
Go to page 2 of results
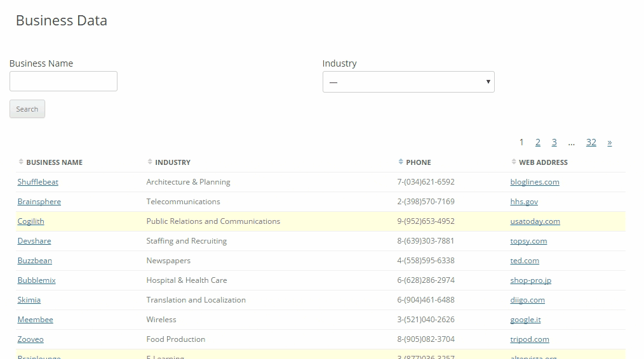537,142
